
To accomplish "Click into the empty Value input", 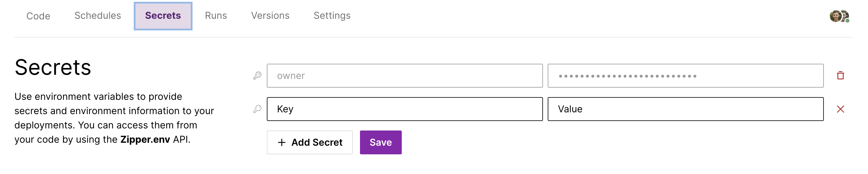I will 685,109.
